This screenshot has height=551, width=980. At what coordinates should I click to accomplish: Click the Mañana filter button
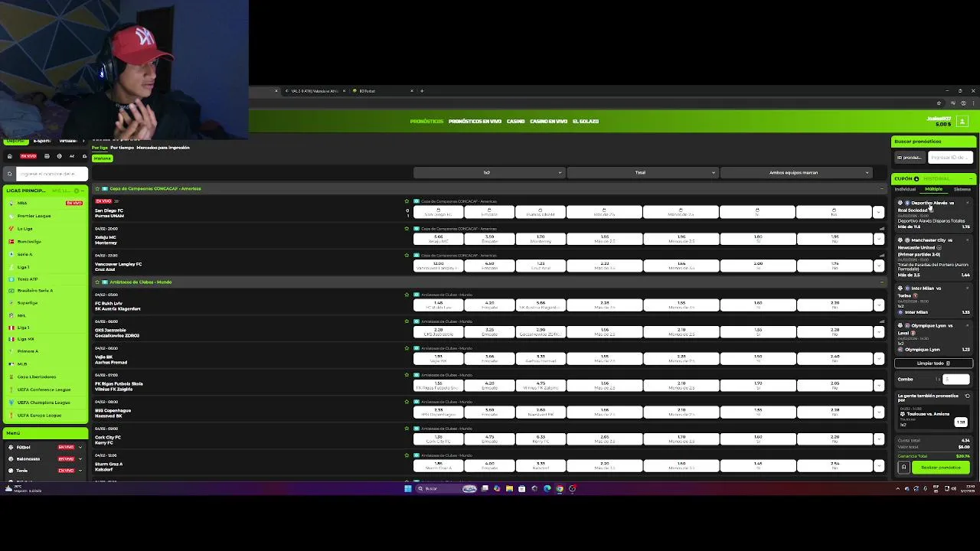(102, 158)
